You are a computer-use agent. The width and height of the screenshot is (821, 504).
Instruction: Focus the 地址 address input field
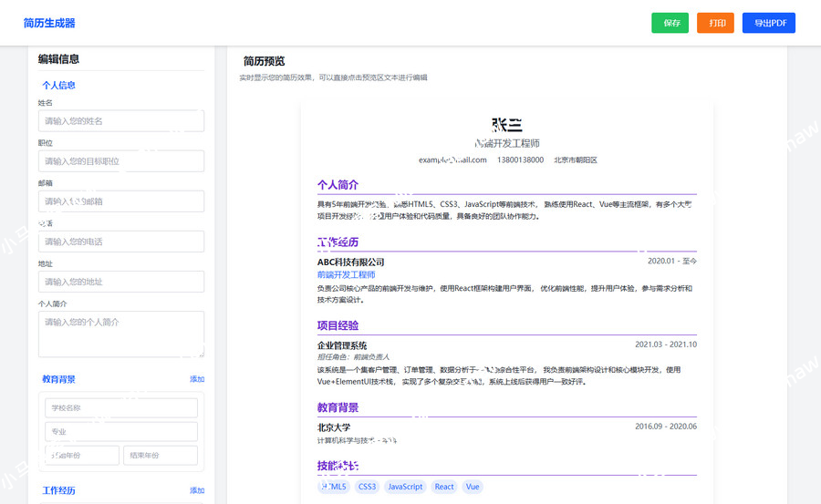(121, 282)
